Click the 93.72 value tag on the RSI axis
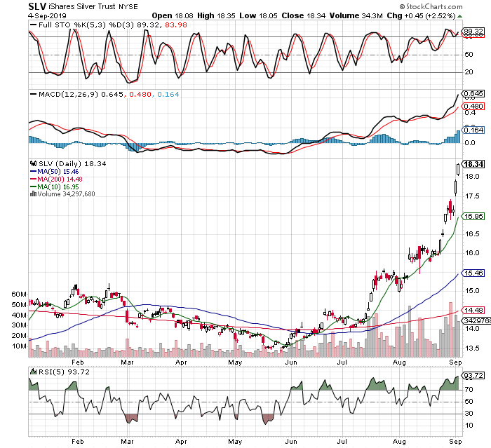Screen dimensions: 491x448 (473, 375)
